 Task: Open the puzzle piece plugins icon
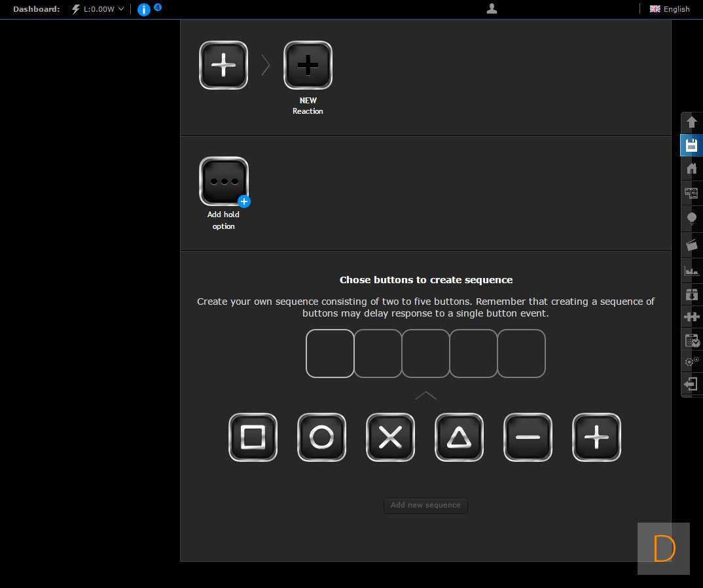(x=691, y=317)
